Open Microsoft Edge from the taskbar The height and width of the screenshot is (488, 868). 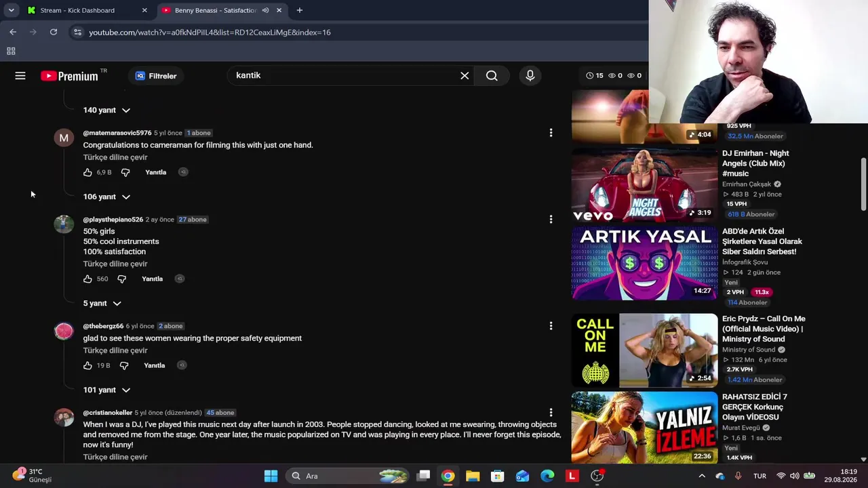pyautogui.click(x=547, y=476)
